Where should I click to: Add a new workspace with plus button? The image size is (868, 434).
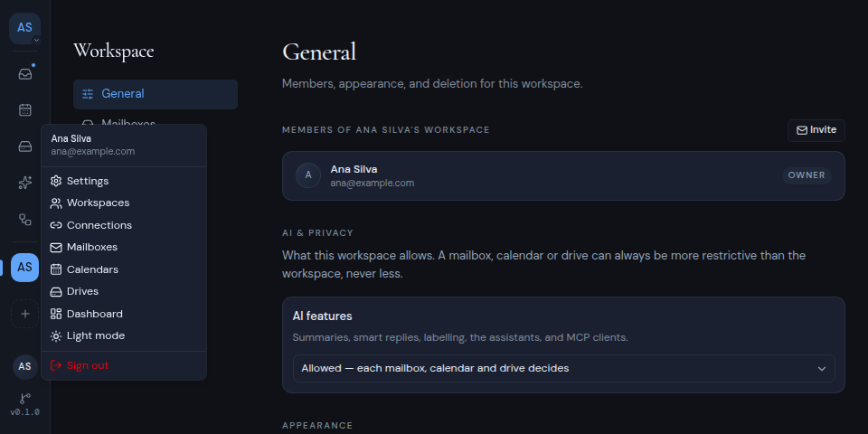coord(25,314)
